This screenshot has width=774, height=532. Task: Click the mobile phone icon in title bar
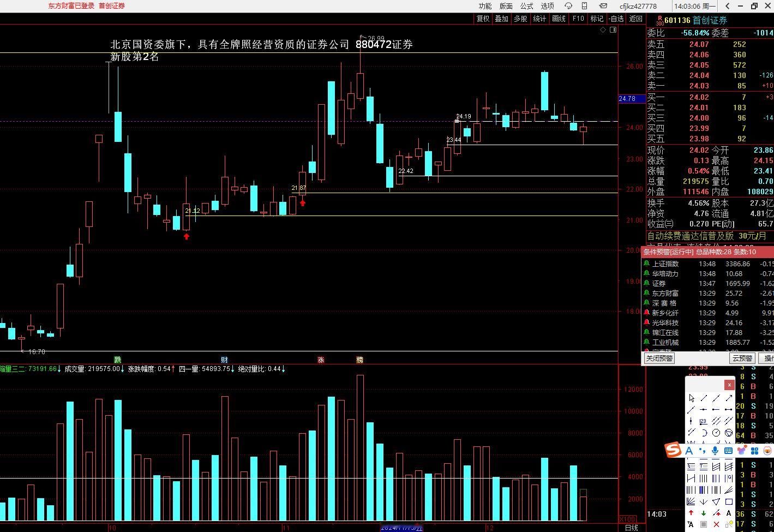click(x=585, y=6)
